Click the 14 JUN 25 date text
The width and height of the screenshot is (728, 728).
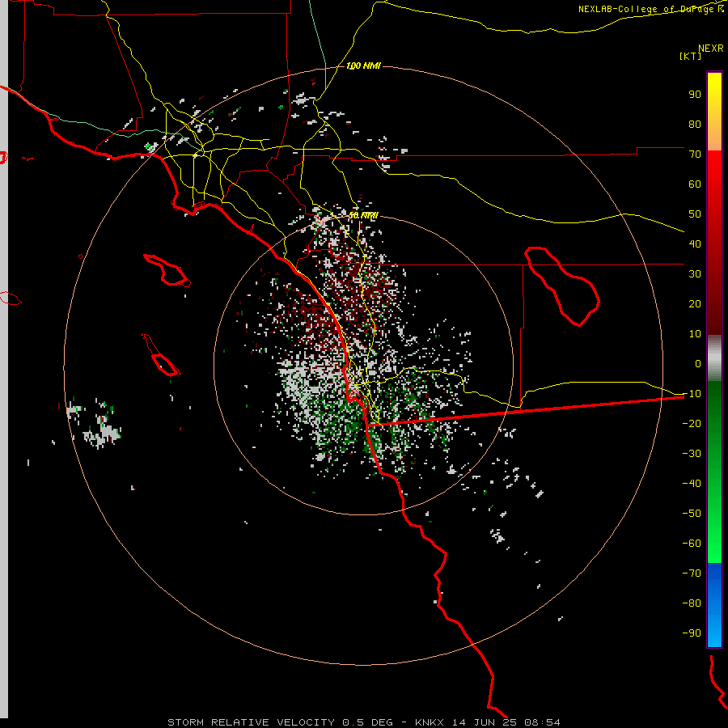pos(485,722)
